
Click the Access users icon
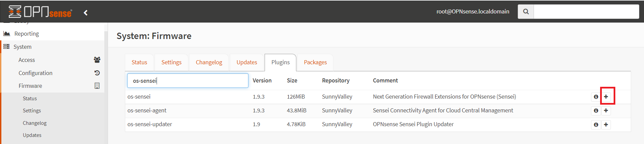pos(97,60)
